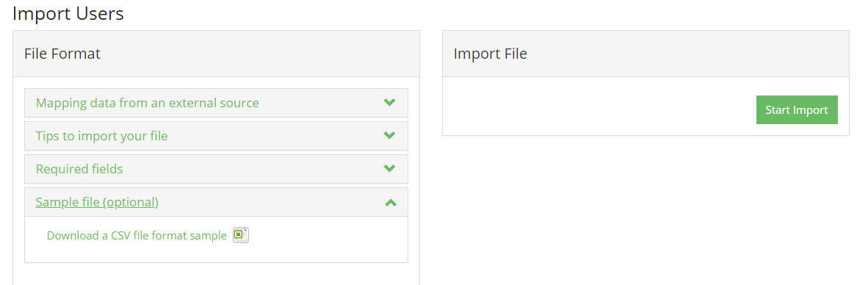Expand Mapping data from an external source

[x=148, y=103]
